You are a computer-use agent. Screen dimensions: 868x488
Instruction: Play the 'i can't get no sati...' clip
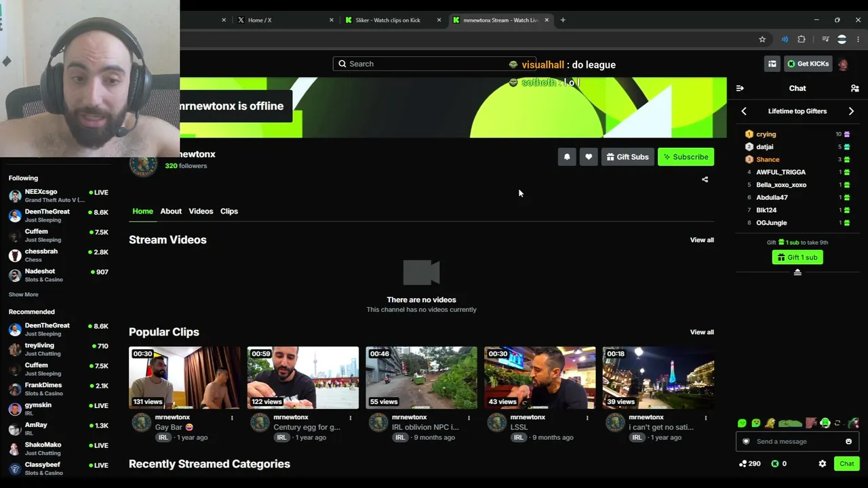coord(658,378)
